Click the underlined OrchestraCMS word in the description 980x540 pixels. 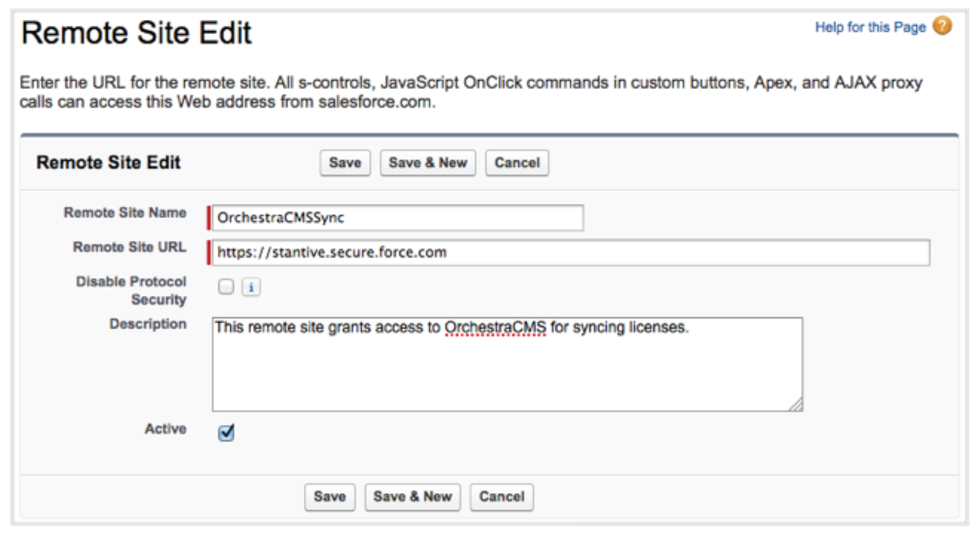click(495, 327)
